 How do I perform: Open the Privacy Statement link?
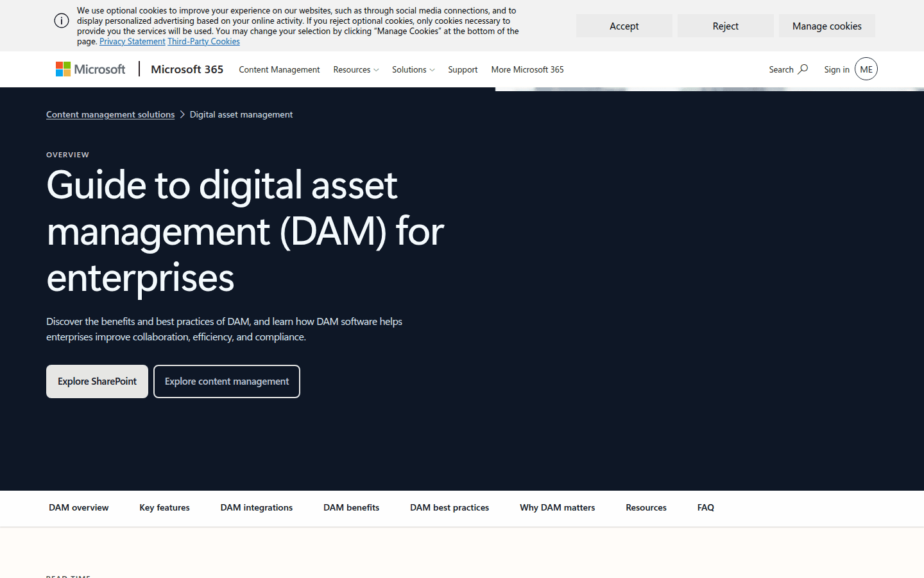(x=132, y=41)
